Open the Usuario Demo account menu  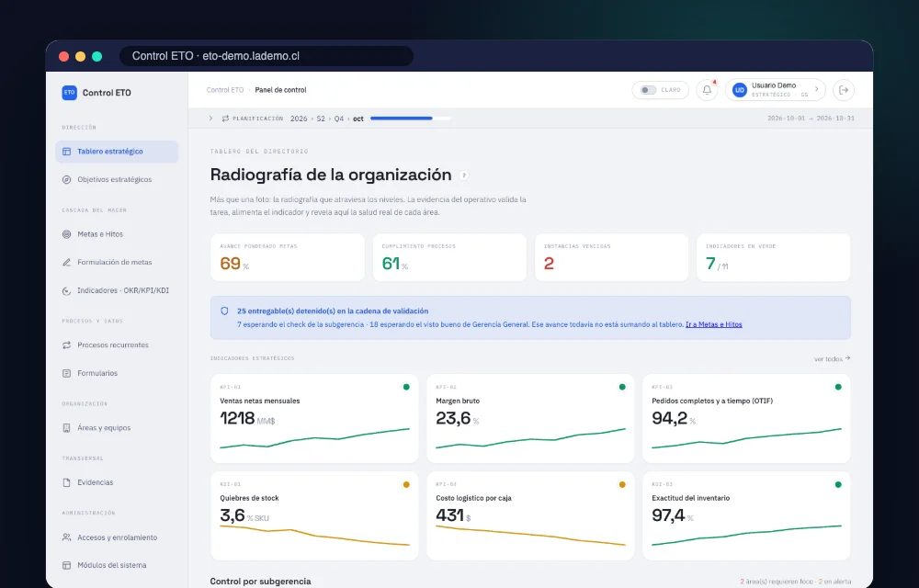[776, 90]
